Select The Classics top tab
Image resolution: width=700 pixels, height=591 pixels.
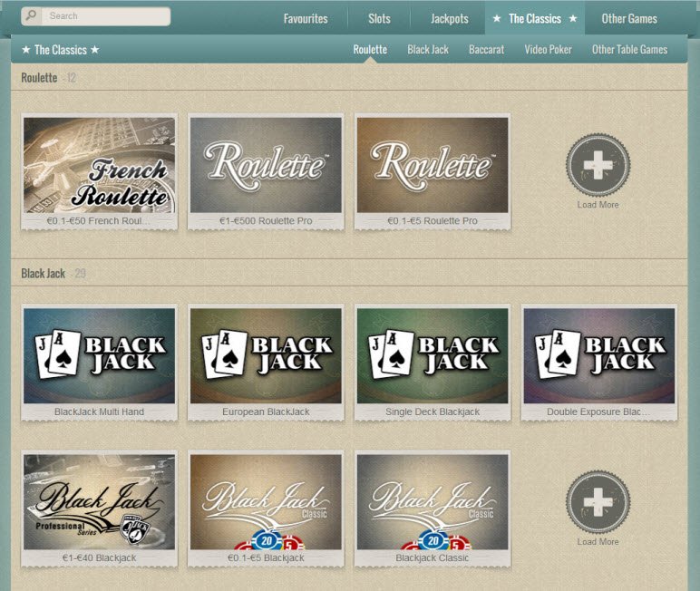pyautogui.click(x=534, y=19)
